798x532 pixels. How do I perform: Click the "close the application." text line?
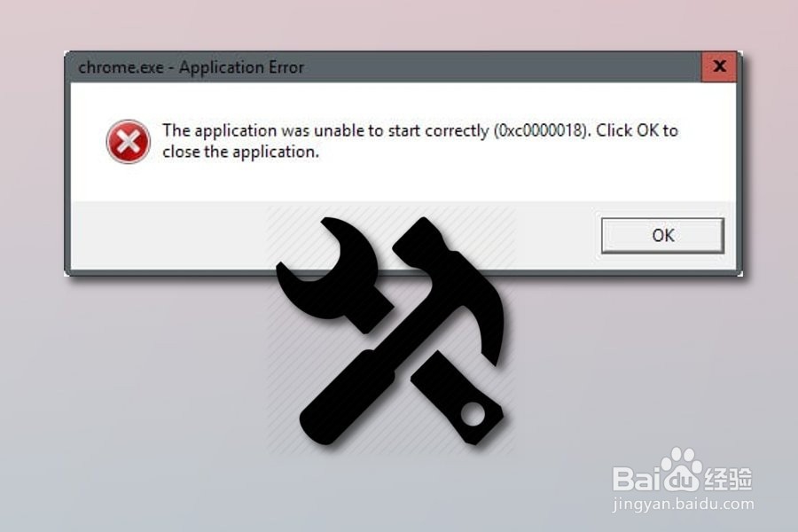[x=240, y=152]
